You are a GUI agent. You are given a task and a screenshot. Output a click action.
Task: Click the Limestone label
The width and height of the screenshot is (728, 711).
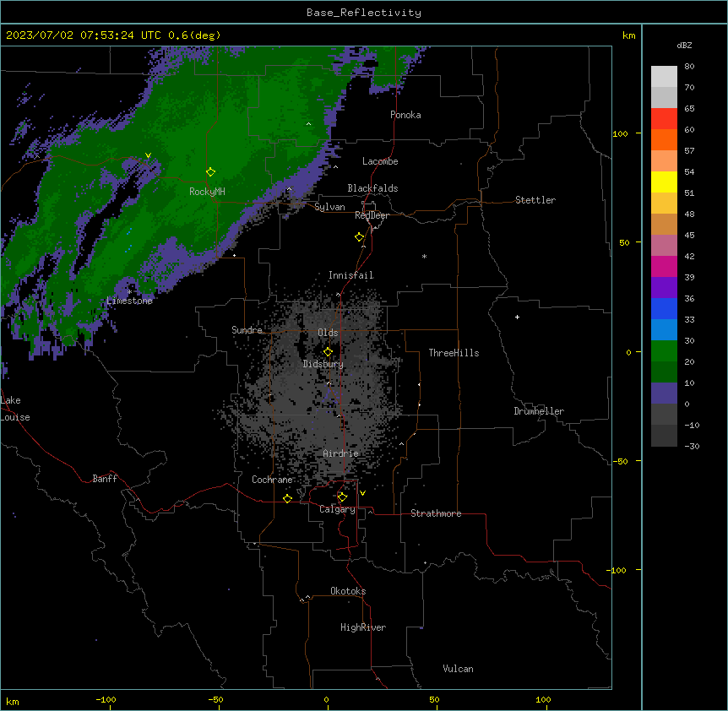129,301
